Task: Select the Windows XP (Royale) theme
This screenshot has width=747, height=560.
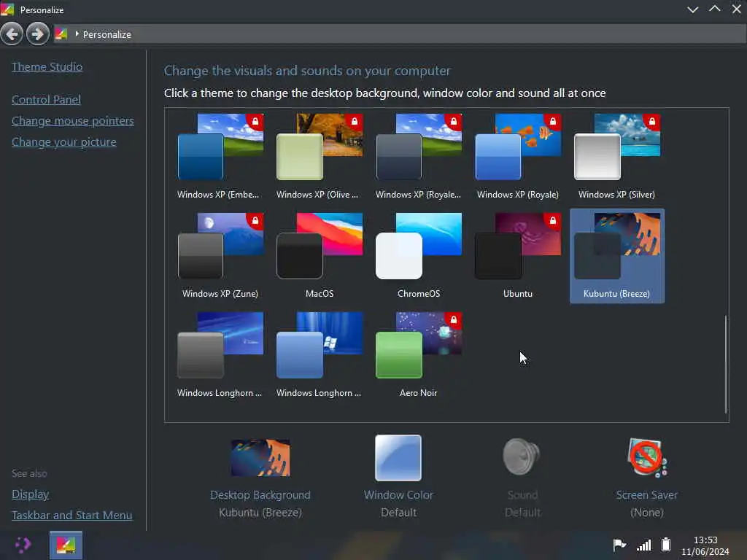Action: pos(518,157)
